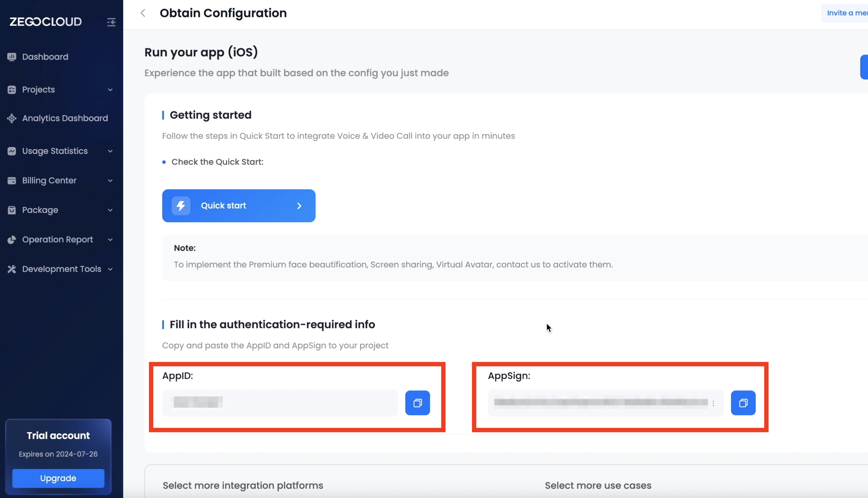Expand the Projects menu chevron
The width and height of the screenshot is (868, 498).
[x=110, y=90]
